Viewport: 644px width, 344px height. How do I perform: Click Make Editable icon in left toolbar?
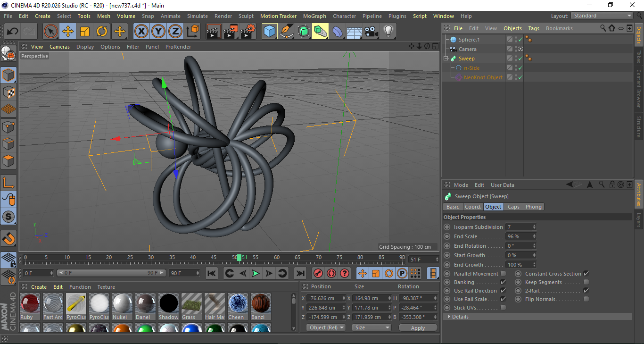[x=8, y=53]
